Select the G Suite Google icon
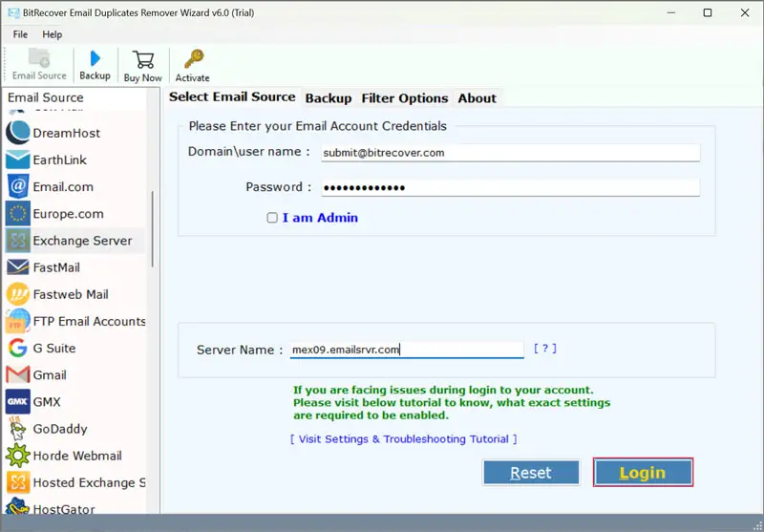The width and height of the screenshot is (764, 532). coord(18,348)
